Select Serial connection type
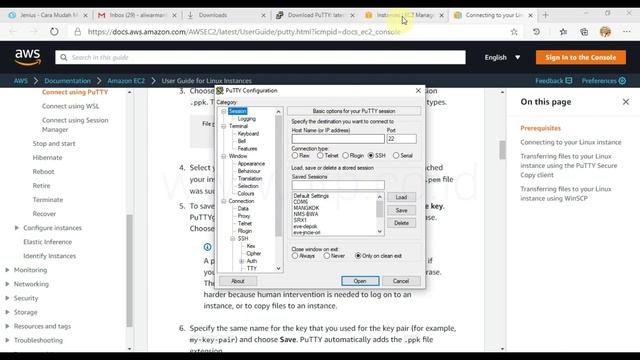The width and height of the screenshot is (640, 360). click(x=396, y=156)
